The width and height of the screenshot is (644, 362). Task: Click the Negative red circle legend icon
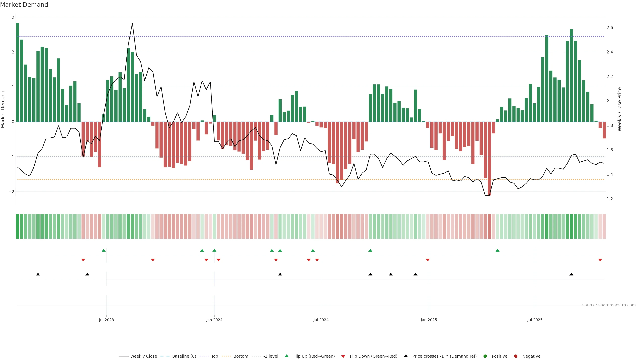[x=516, y=356]
